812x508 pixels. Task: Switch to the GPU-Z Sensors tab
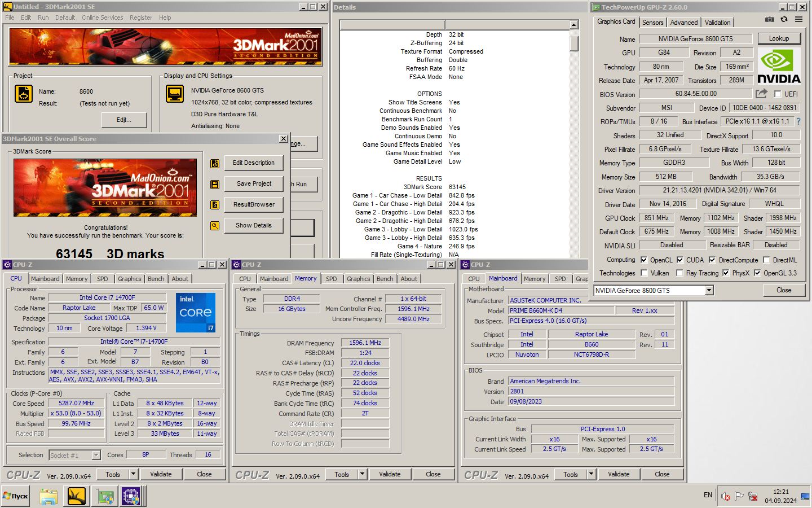coord(652,23)
